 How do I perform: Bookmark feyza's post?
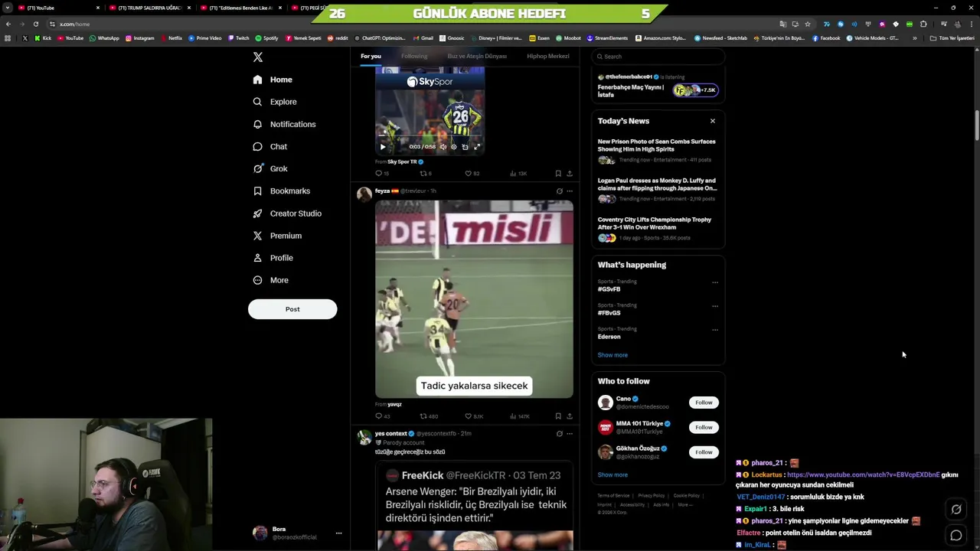click(558, 416)
